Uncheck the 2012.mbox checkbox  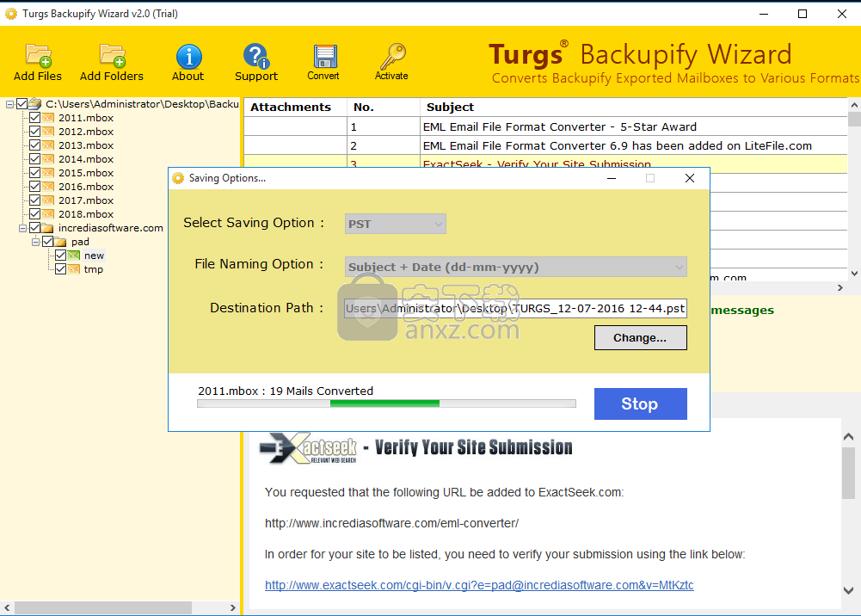point(34,132)
